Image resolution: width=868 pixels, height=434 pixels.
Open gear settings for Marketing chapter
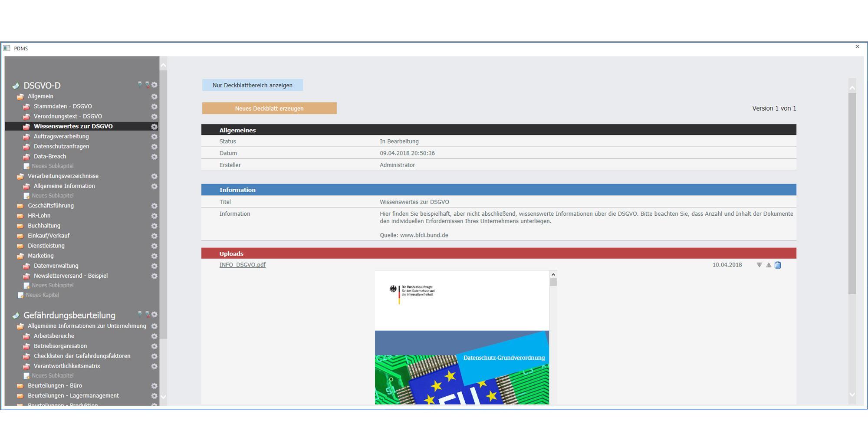coord(154,256)
